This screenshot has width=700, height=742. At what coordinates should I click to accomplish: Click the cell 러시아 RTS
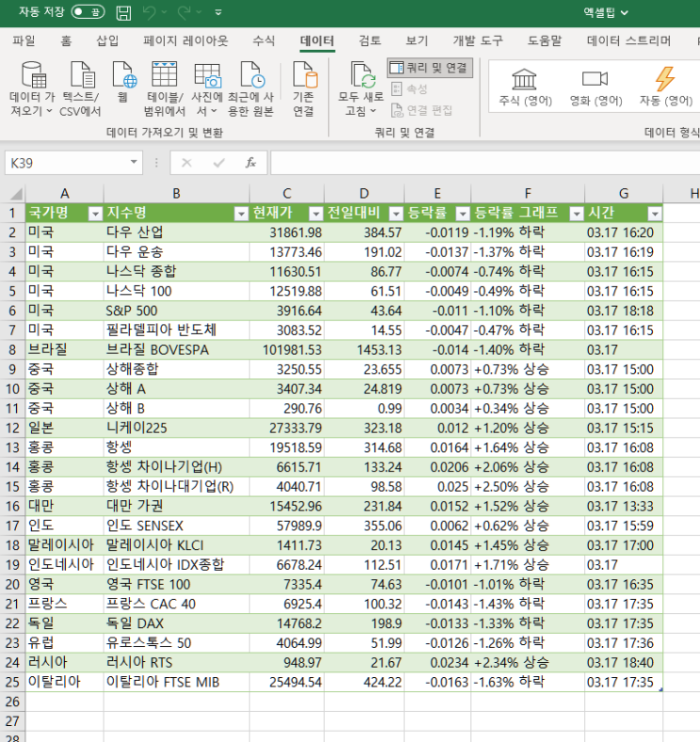(x=176, y=662)
